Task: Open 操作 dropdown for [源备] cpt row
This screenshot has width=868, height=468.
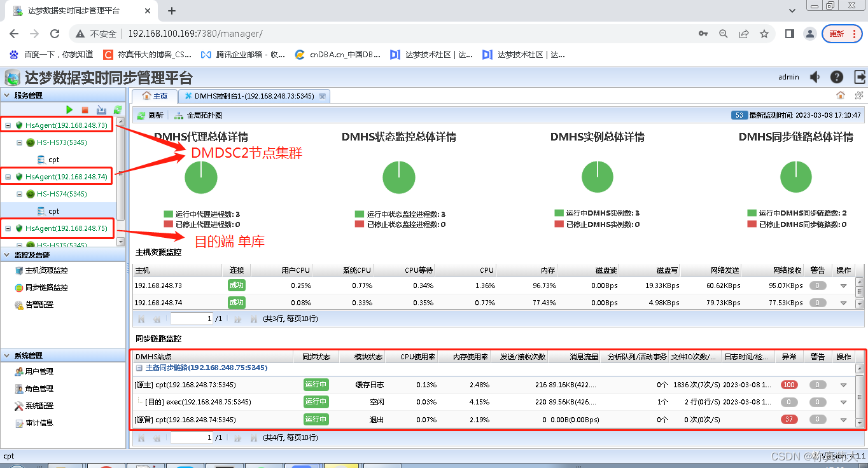Action: [844, 420]
